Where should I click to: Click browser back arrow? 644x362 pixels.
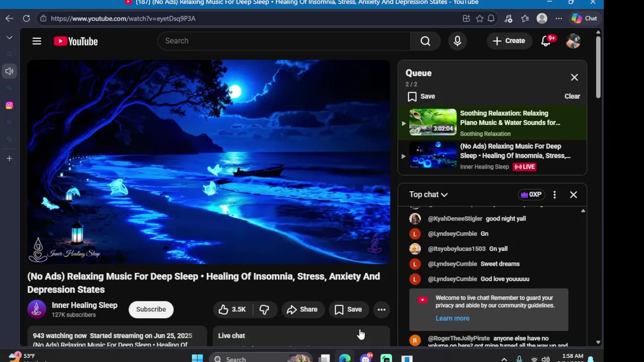[x=10, y=18]
